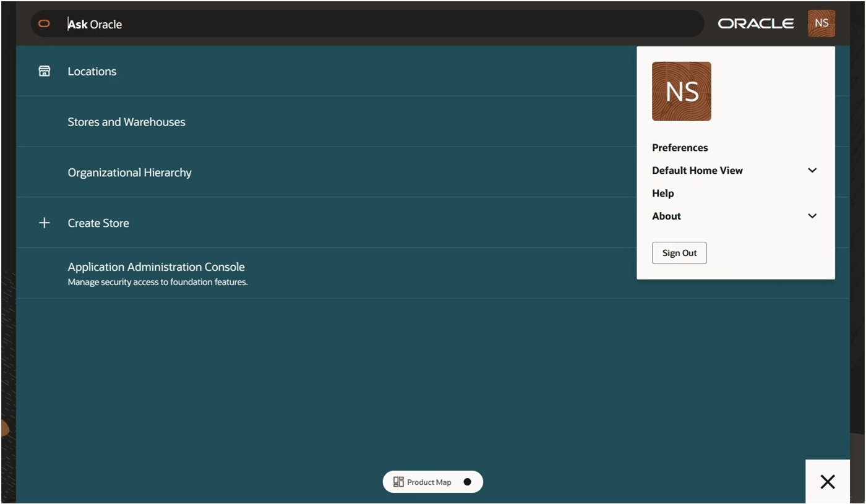Viewport: 866px width, 504px height.
Task: Click the storefront icon beside Locations
Action: (44, 70)
